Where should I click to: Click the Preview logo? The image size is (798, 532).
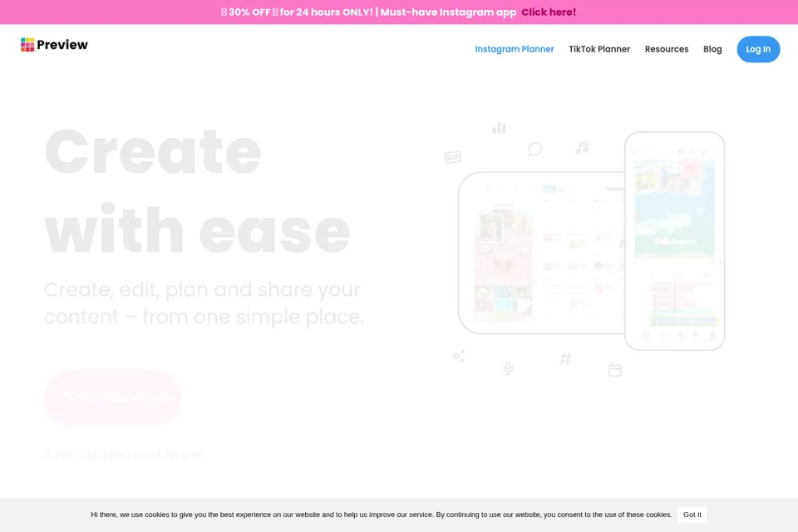click(54, 45)
